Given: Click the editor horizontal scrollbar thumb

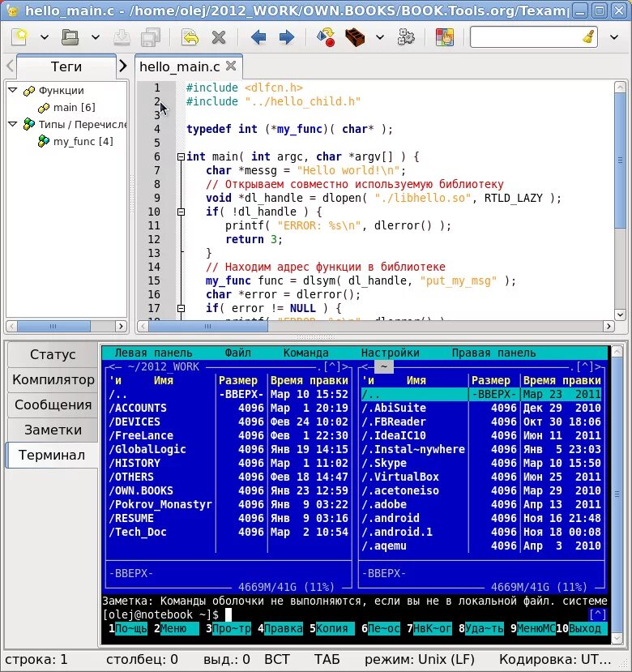Looking at the screenshot, I should click(x=208, y=326).
